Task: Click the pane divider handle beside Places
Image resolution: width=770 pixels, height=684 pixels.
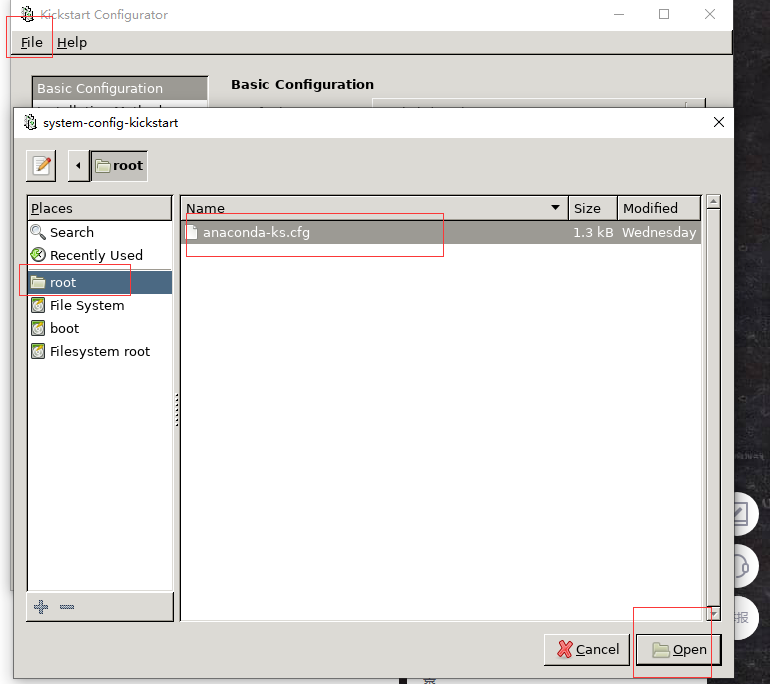Action: [177, 409]
